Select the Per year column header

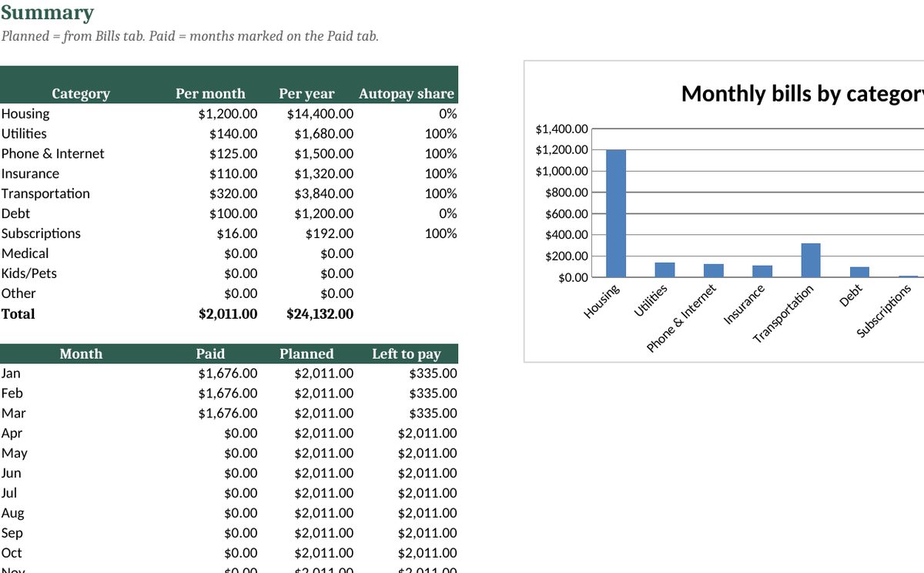[306, 94]
